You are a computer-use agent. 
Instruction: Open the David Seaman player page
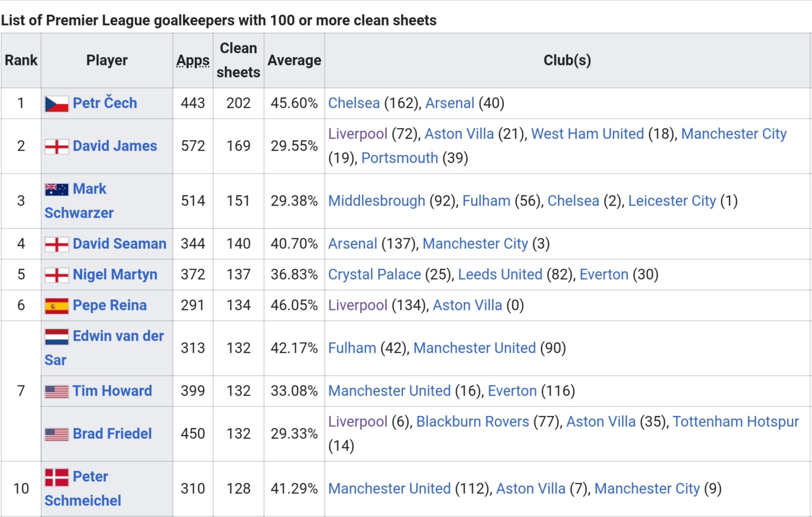coord(119,243)
